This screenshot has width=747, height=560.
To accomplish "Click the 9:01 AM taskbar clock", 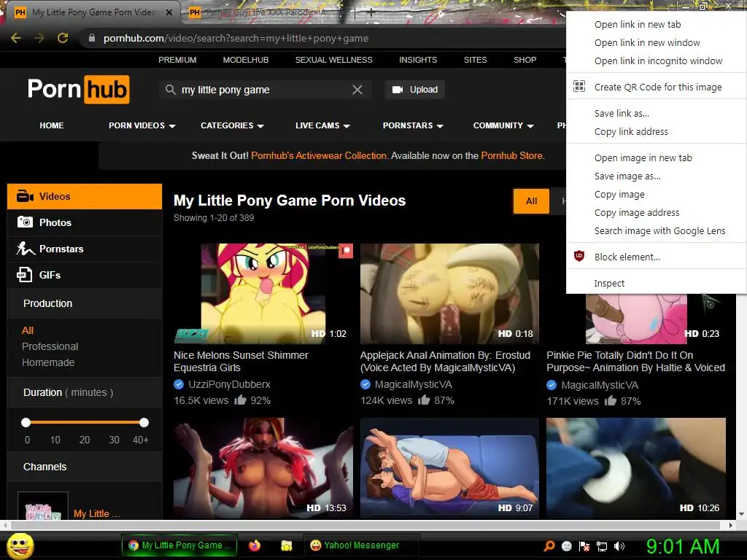I will pos(683,546).
